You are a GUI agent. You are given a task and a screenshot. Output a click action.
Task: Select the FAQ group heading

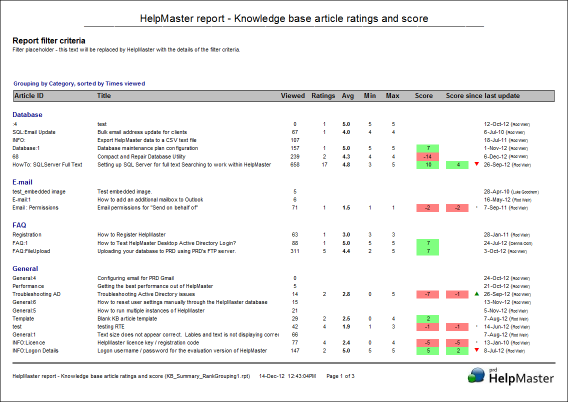pos(19,225)
